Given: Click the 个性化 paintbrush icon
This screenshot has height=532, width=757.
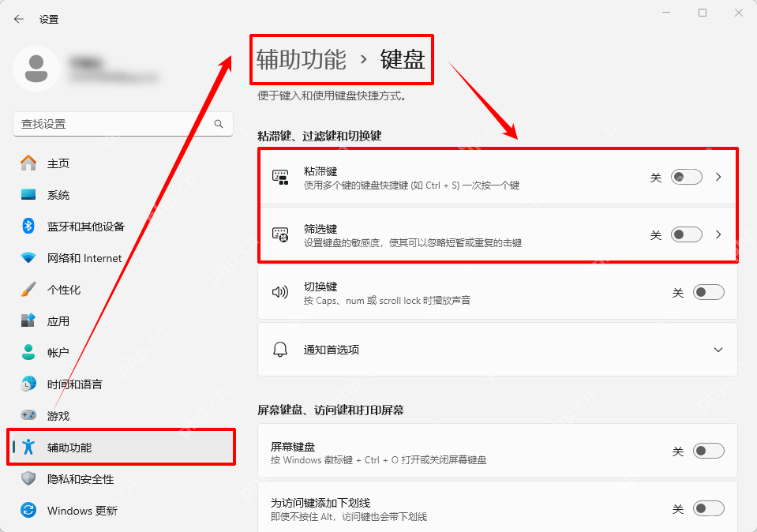Looking at the screenshot, I should point(28,289).
